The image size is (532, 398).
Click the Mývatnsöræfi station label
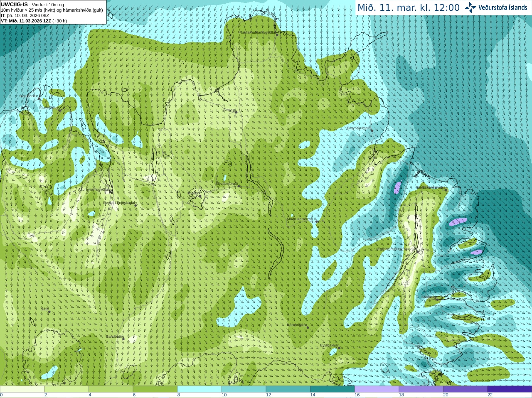click(227, 184)
